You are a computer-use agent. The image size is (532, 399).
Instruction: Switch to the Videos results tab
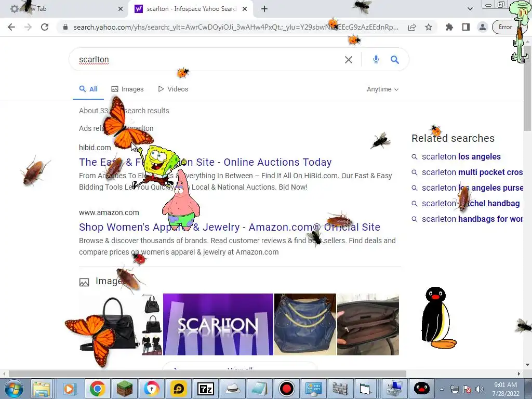coord(173,89)
